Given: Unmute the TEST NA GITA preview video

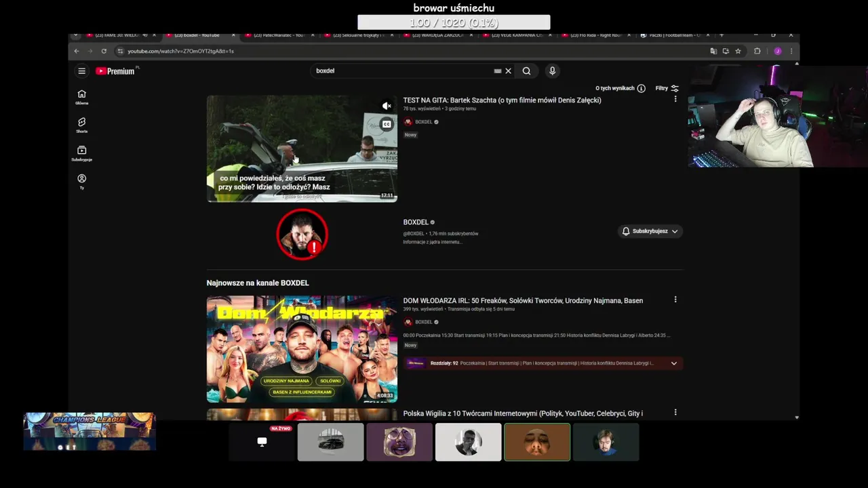Looking at the screenshot, I should 387,106.
